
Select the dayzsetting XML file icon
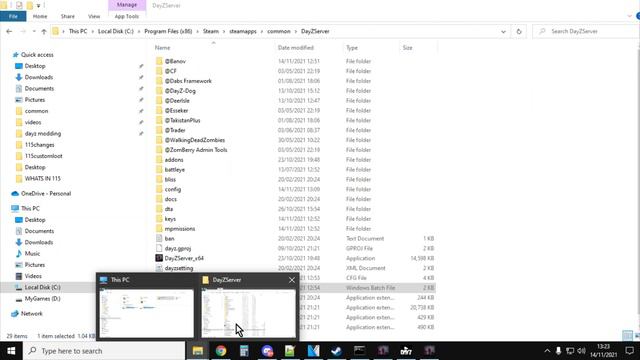coord(159,268)
